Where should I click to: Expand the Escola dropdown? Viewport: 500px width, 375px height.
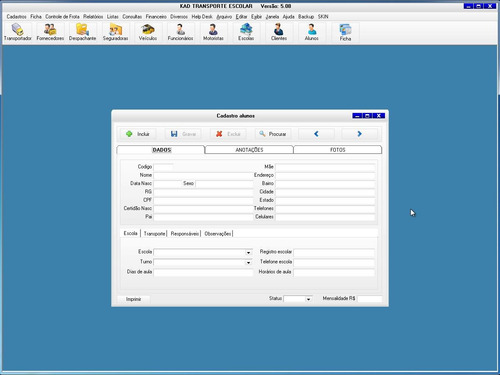248,253
